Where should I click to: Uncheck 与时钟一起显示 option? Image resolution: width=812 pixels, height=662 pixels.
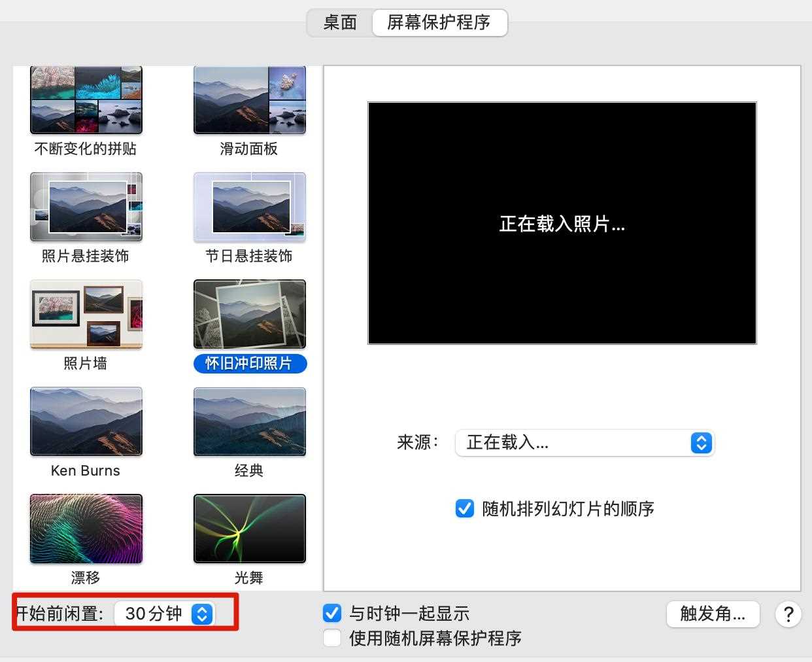332,613
